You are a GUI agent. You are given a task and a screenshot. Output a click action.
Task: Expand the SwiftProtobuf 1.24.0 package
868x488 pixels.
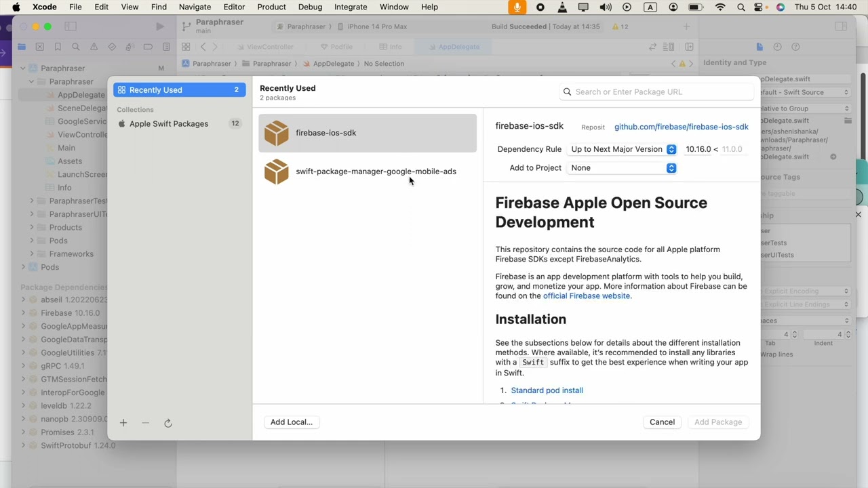pyautogui.click(x=23, y=445)
